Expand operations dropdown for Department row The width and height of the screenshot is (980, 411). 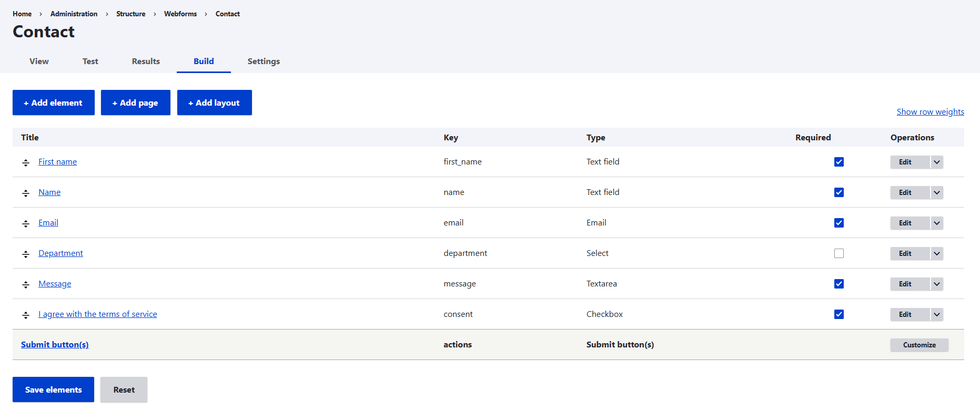937,253
